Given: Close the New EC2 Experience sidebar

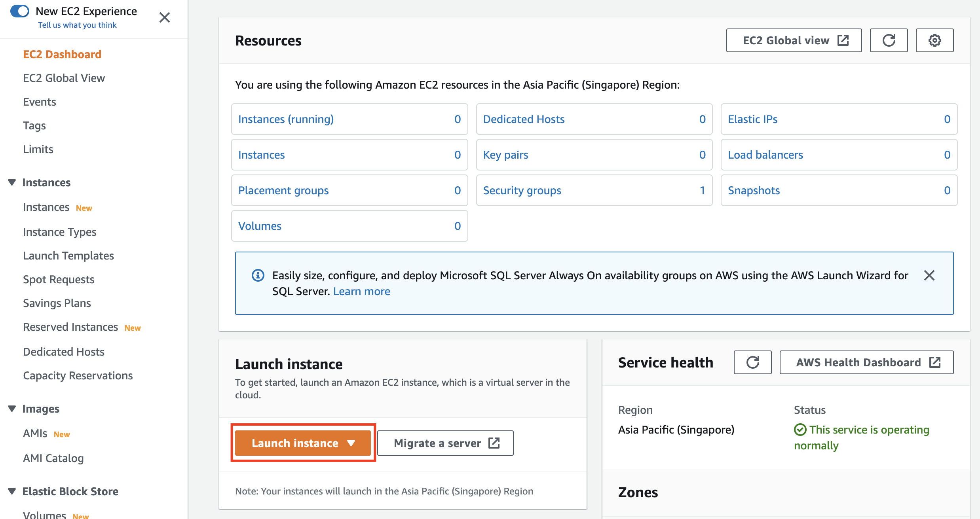Looking at the screenshot, I should (165, 17).
